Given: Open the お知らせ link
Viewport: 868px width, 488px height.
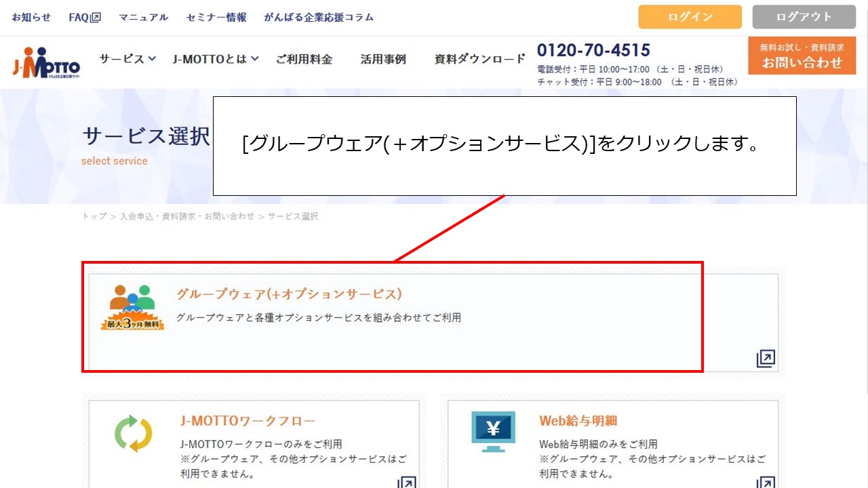Looking at the screenshot, I should pyautogui.click(x=31, y=18).
